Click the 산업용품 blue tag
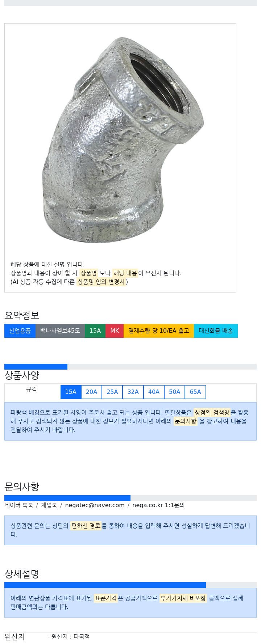 click(x=20, y=331)
